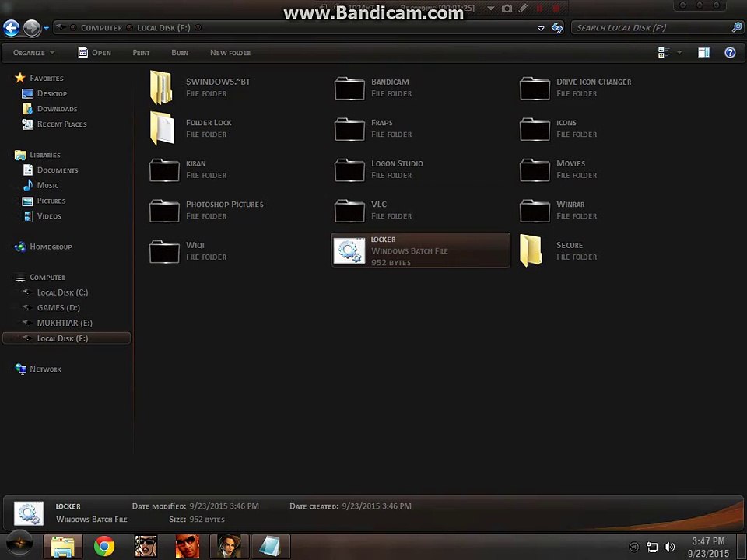Expand the address bar history dropdown
Image resolution: width=747 pixels, height=560 pixels.
(541, 28)
